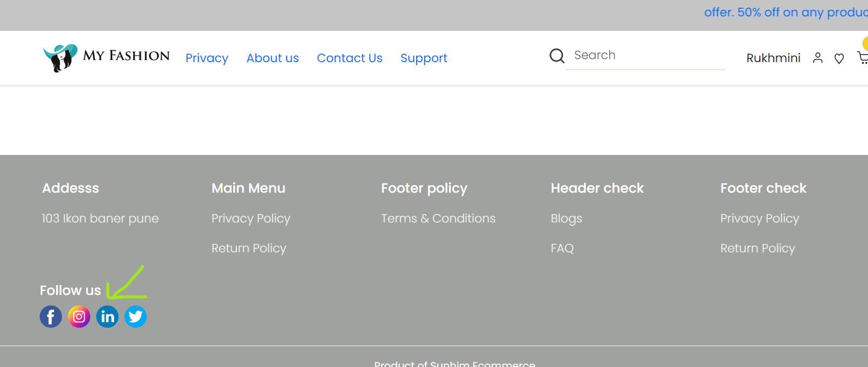Open the Twitter social icon
Viewport: 868px width, 367px height.
tap(135, 316)
